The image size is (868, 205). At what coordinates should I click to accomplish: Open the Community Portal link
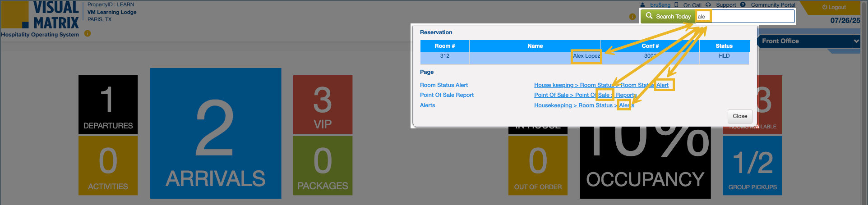773,5
